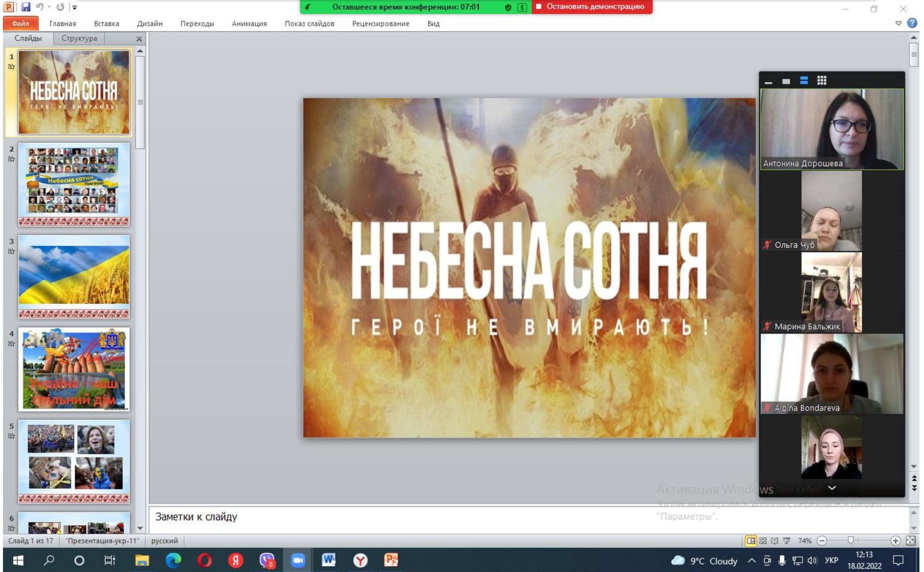Fit slide to current window
The image size is (924, 572).
911,541
